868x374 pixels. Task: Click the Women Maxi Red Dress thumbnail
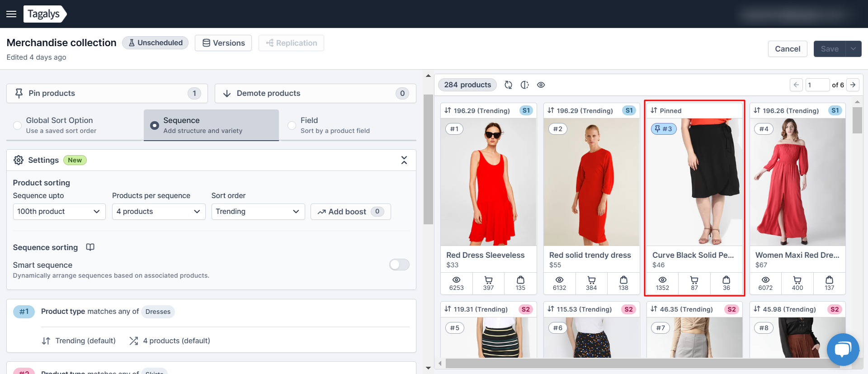click(x=797, y=182)
